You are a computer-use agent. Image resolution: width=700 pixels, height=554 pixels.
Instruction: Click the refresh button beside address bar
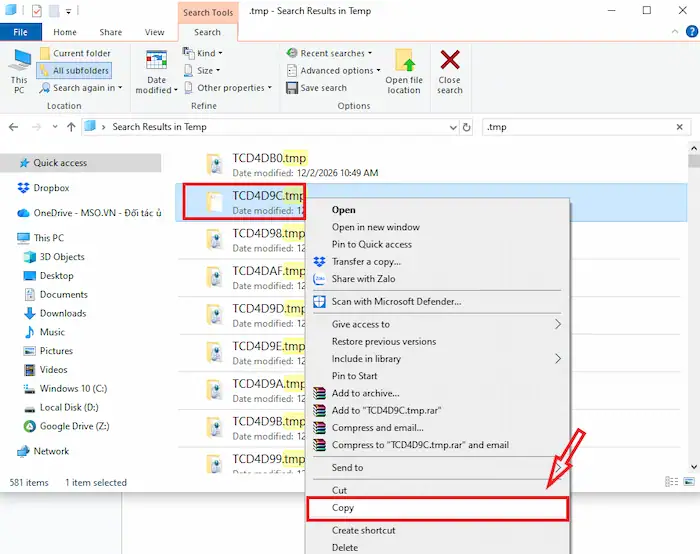(467, 127)
